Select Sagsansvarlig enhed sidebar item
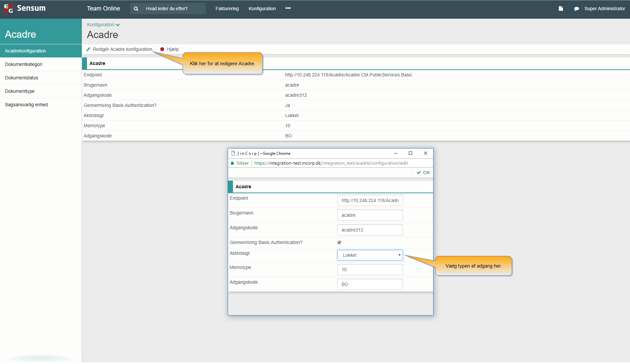 point(41,105)
